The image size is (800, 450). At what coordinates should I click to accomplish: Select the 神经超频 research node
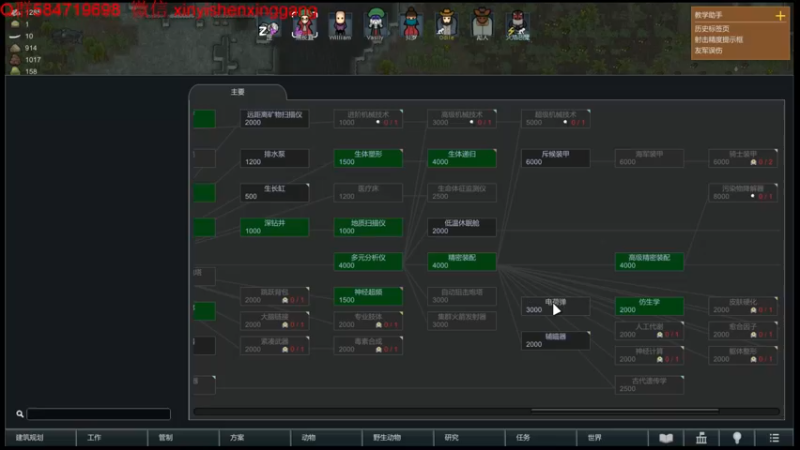368,296
